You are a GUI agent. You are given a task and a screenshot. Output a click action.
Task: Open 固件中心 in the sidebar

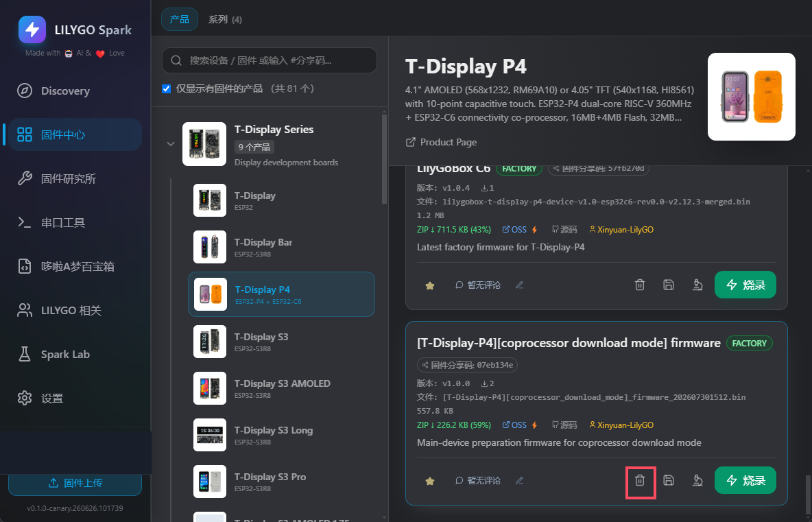point(75,134)
